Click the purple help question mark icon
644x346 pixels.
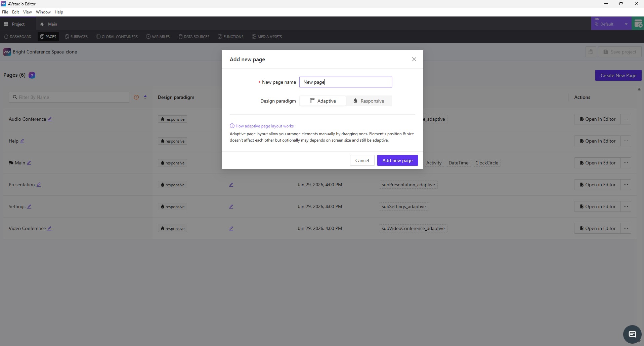point(32,75)
